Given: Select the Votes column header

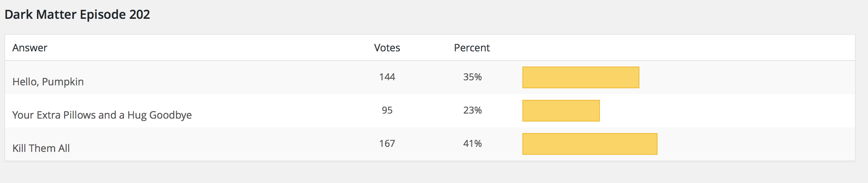Looking at the screenshot, I should (x=387, y=48).
